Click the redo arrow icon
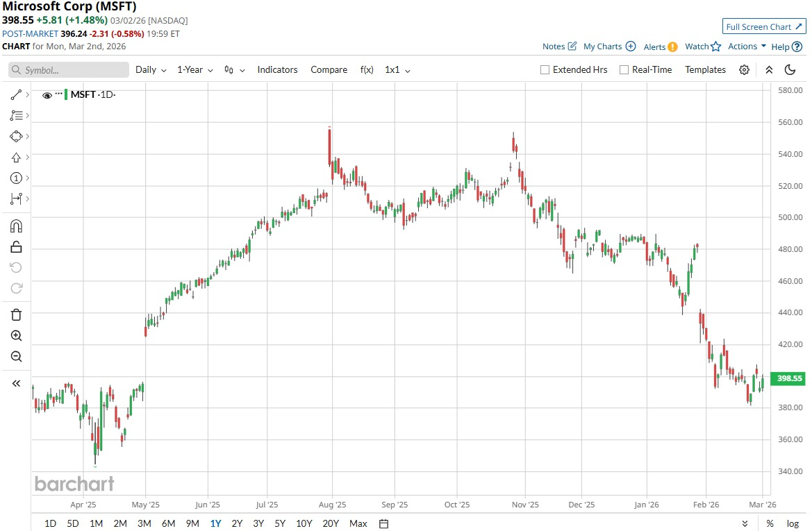812x531 pixels. [16, 288]
